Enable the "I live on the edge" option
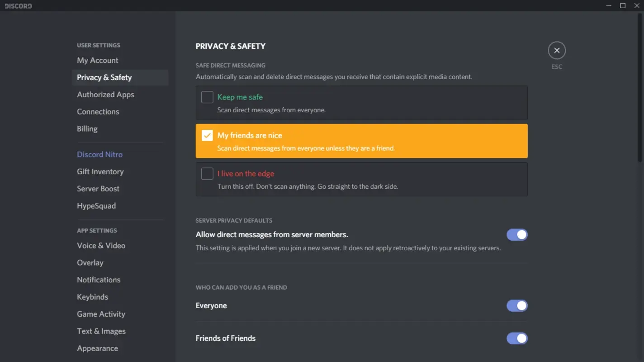Viewport: 644px width, 362px height. pyautogui.click(x=207, y=173)
